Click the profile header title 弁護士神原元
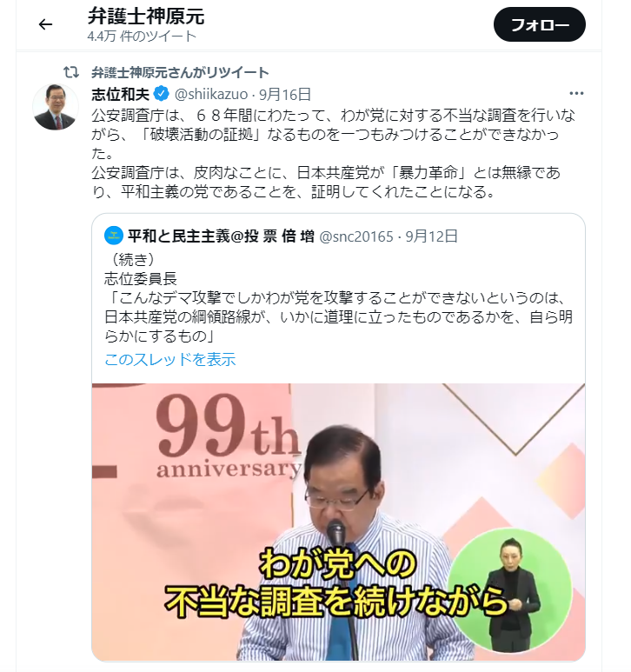Viewport: 631px width, 672px height. click(x=146, y=17)
